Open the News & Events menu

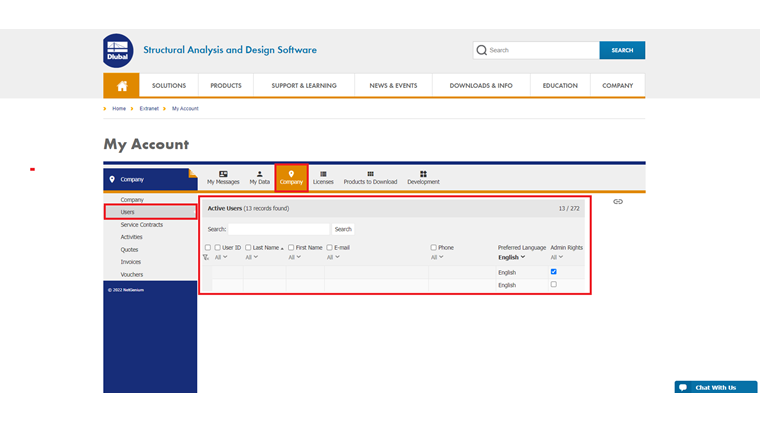[x=393, y=86]
